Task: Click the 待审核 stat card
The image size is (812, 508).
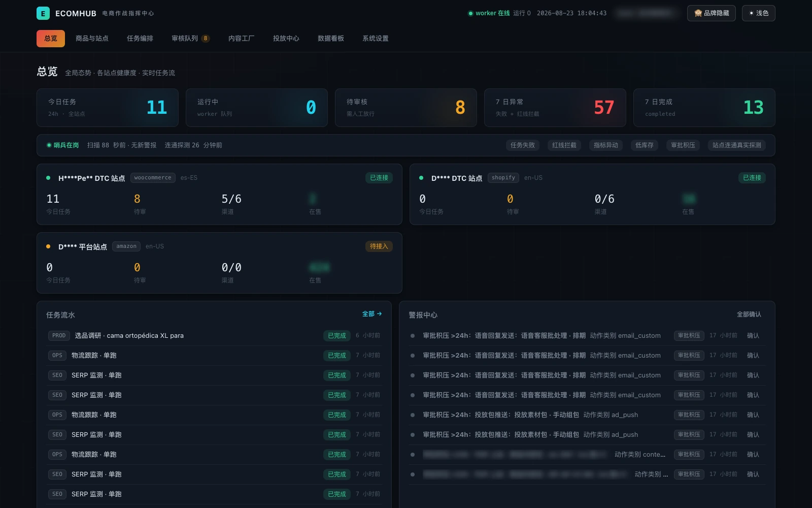Action: tap(406, 108)
